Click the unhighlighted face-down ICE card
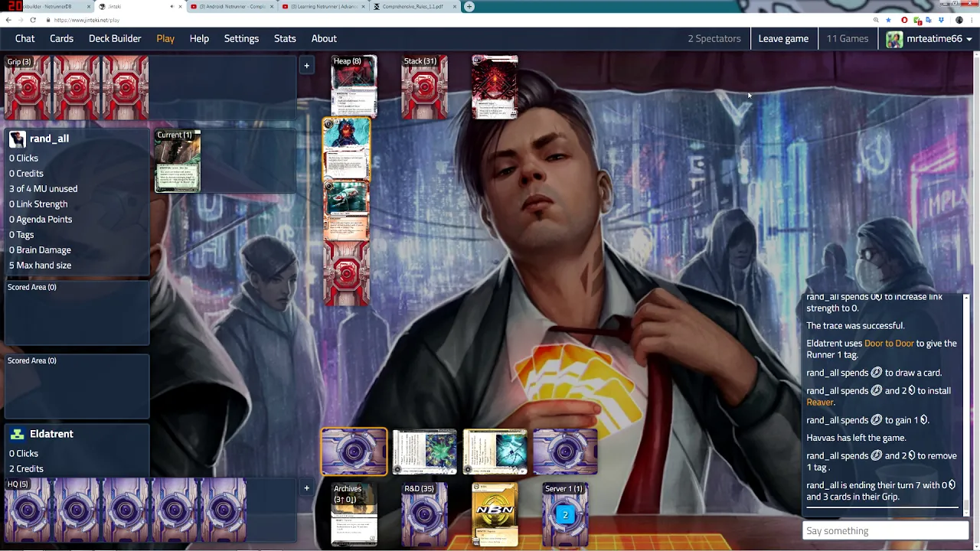The height and width of the screenshot is (551, 980). [x=565, y=452]
